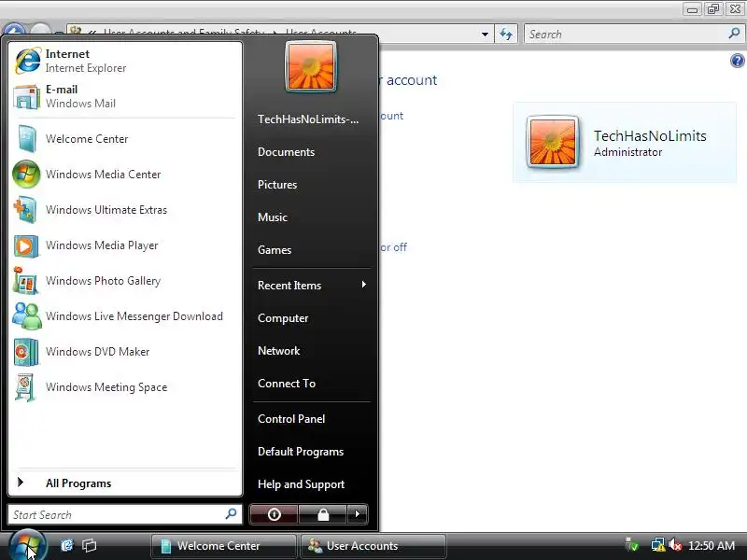Click the Start menu user picture
This screenshot has height=560, width=747.
point(311,66)
